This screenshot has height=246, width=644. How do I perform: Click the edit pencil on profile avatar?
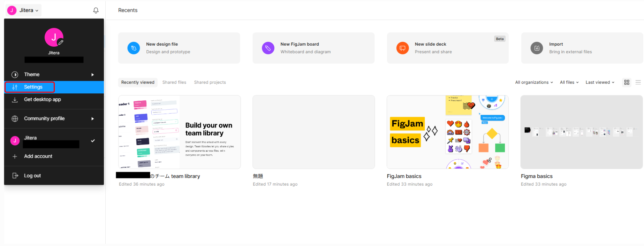tap(61, 43)
